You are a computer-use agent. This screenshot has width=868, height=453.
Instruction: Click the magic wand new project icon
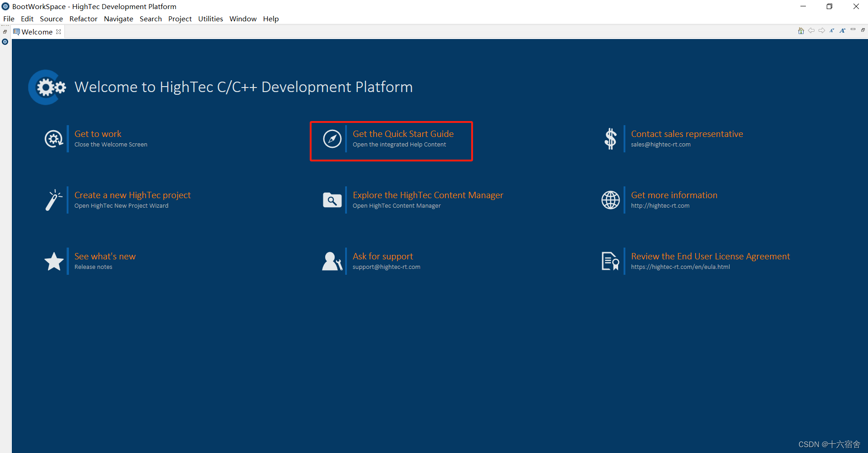(54, 200)
